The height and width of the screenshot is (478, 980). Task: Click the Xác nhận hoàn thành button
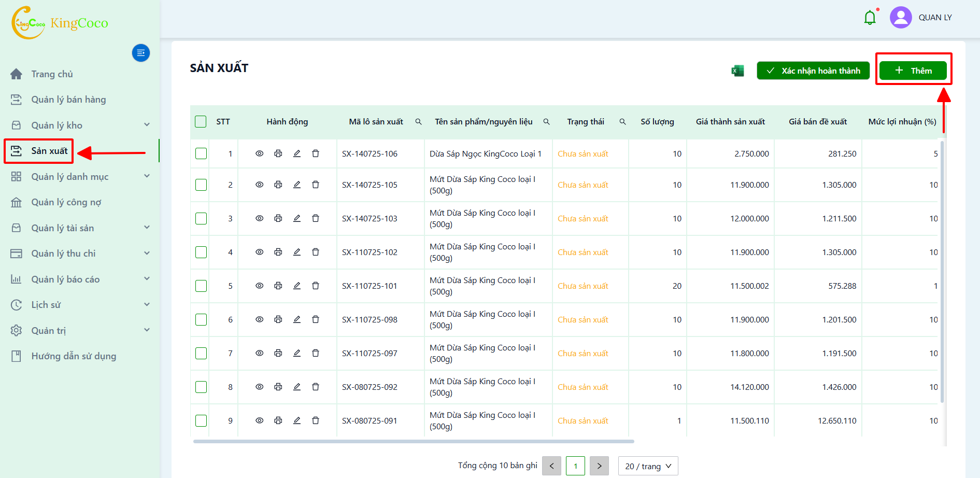pos(813,71)
